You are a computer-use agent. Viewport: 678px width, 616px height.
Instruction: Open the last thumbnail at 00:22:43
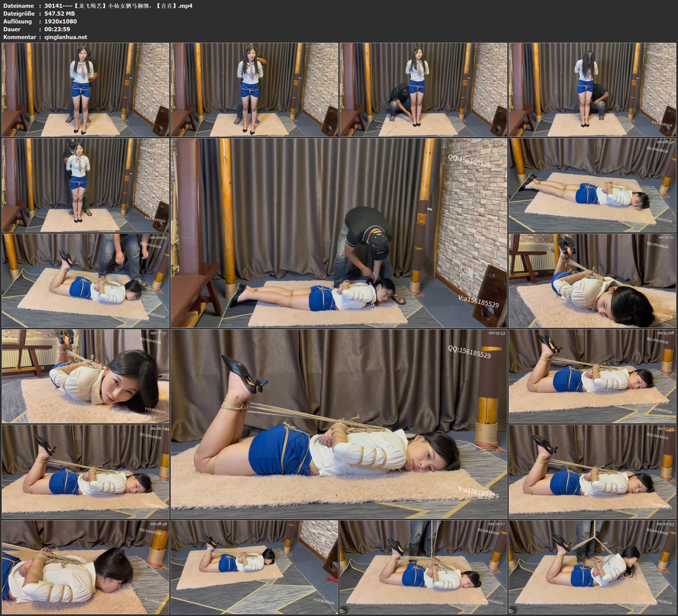[x=592, y=567]
